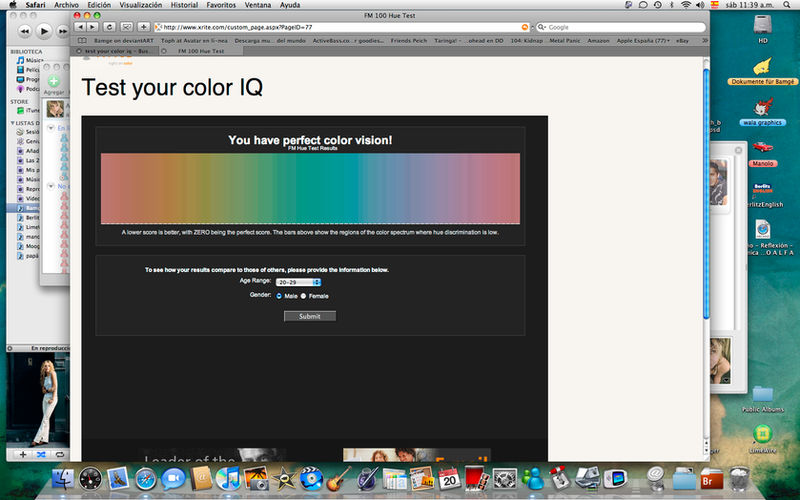The width and height of the screenshot is (800, 500).
Task: Open iMovie star icon in the Dock
Action: coord(284,479)
